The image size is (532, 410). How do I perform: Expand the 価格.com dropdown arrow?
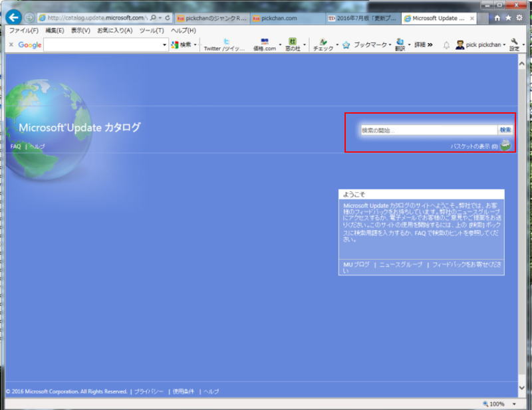coord(280,45)
